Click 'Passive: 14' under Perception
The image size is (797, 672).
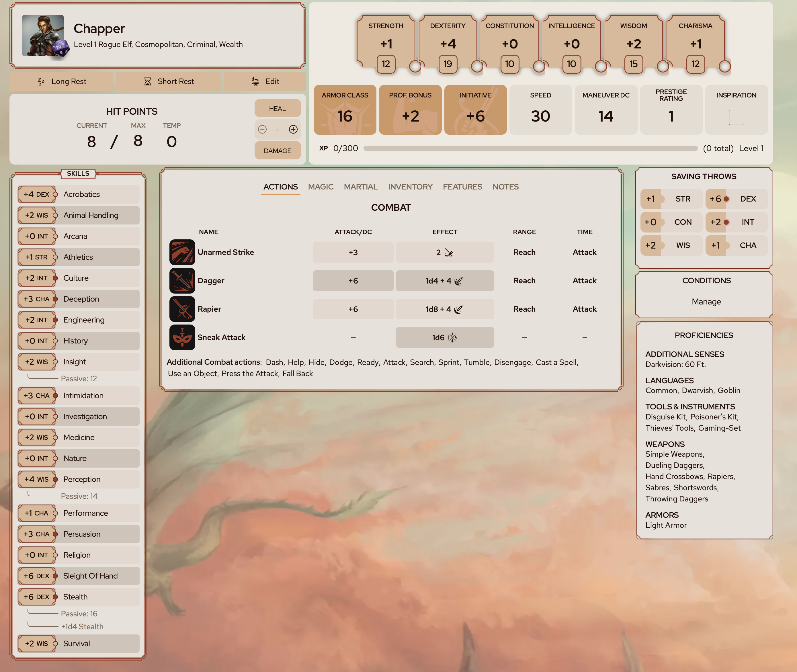pos(79,496)
